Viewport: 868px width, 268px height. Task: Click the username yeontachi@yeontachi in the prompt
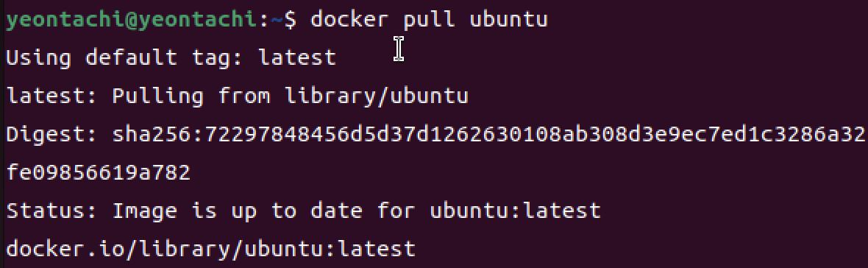tap(133, 19)
